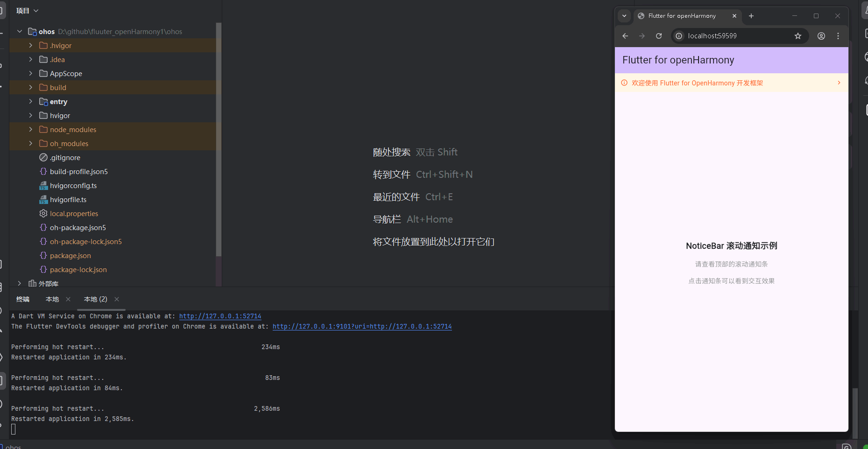Screen dimensions: 868x449
Task: View site information for localhost
Action: click(679, 36)
